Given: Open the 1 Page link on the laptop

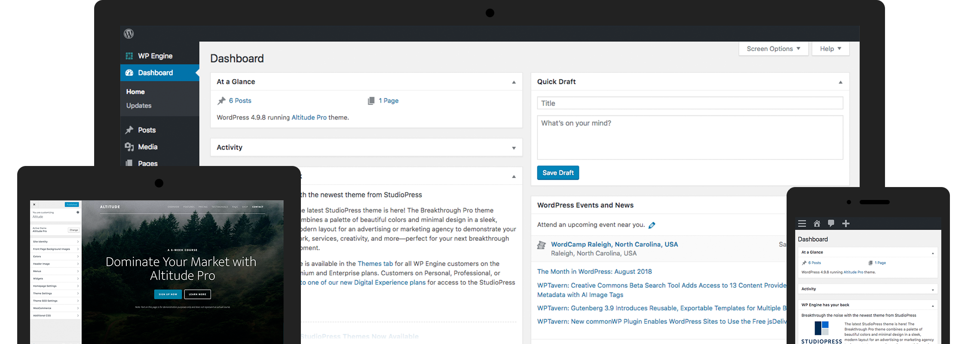Looking at the screenshot, I should coord(389,101).
